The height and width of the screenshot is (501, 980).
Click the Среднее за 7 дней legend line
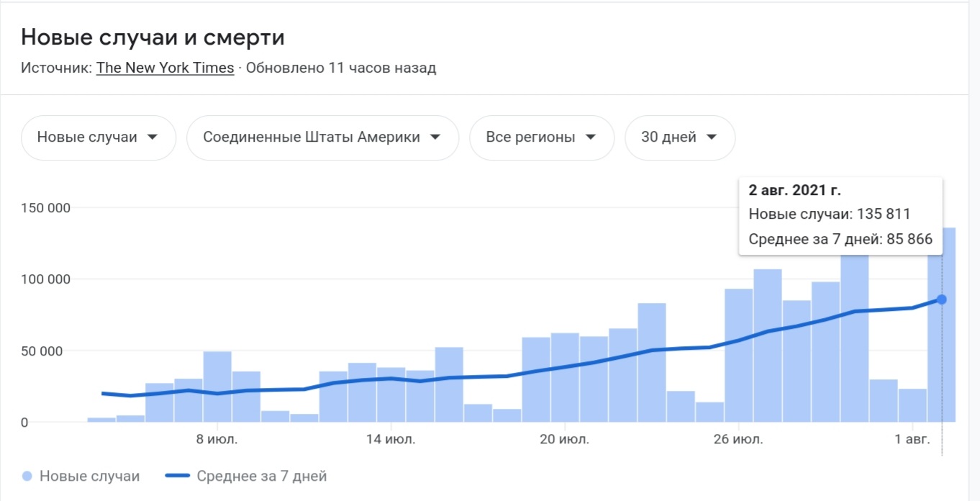[177, 476]
